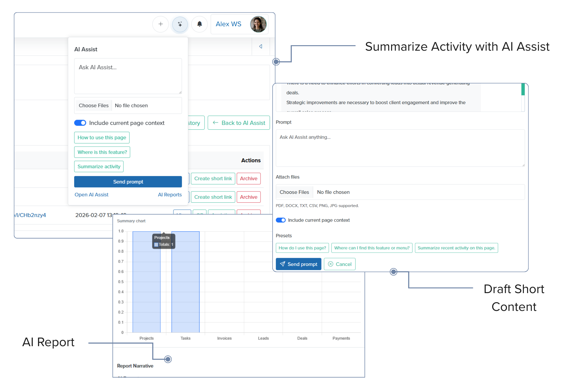The image size is (579, 392).
Task: Click Choose Files under Attach files
Action: click(294, 192)
